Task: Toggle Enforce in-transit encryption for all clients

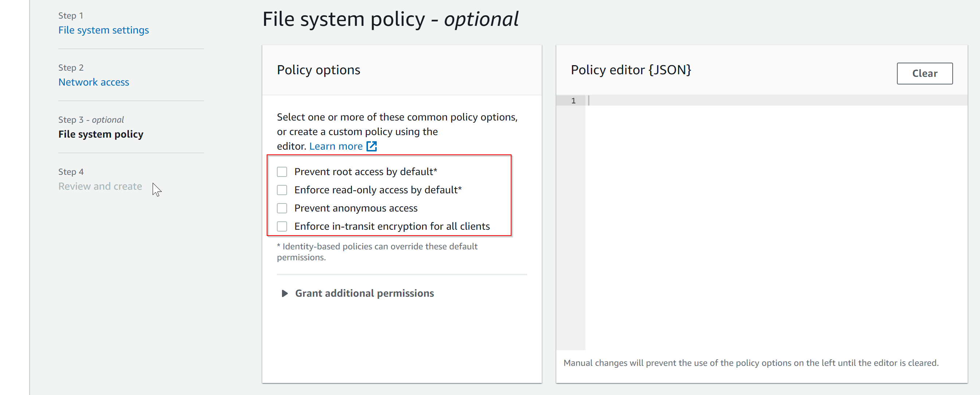Action: point(282,226)
